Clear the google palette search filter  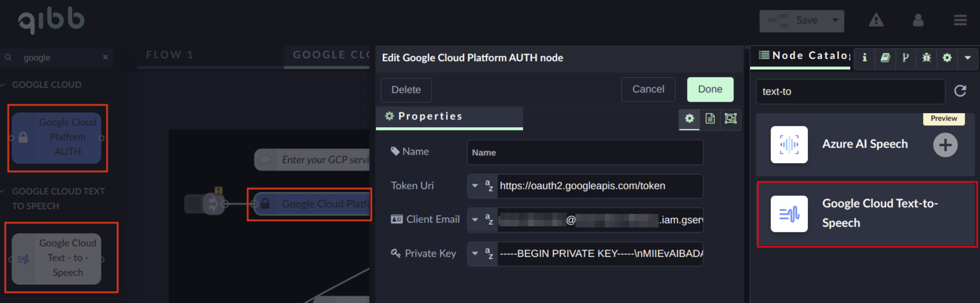pyautogui.click(x=105, y=57)
